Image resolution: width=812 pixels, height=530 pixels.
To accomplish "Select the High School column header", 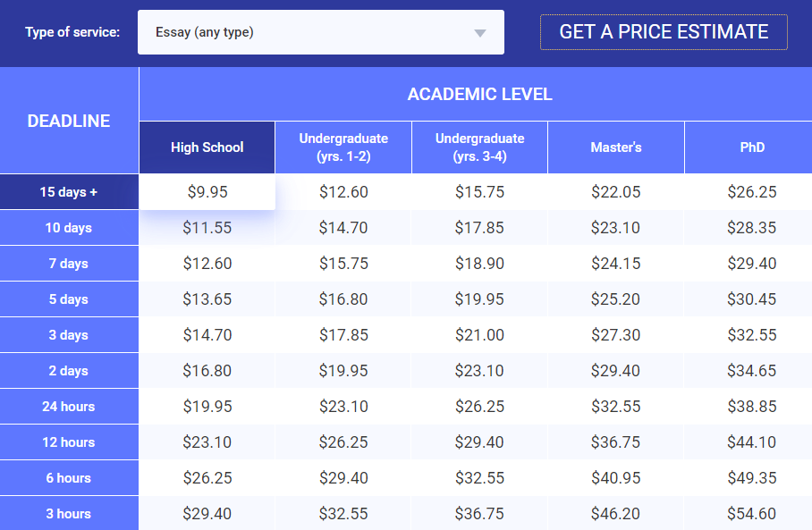I will (207, 147).
